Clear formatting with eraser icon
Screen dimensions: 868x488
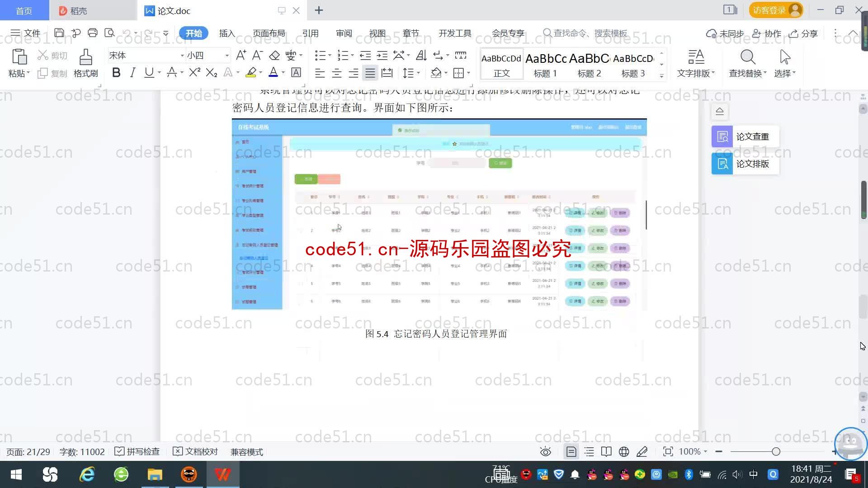[x=274, y=55]
